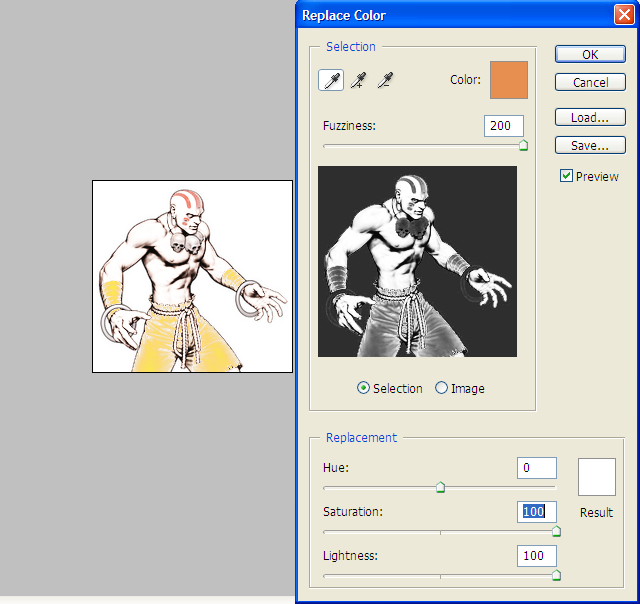Click the Saturation slider handle
This screenshot has height=604, width=640.
pyautogui.click(x=556, y=531)
